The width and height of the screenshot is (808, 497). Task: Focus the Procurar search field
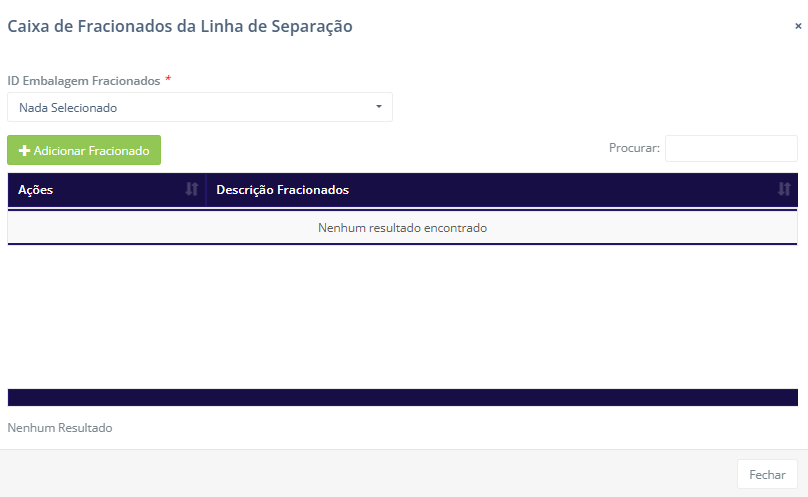(x=730, y=148)
